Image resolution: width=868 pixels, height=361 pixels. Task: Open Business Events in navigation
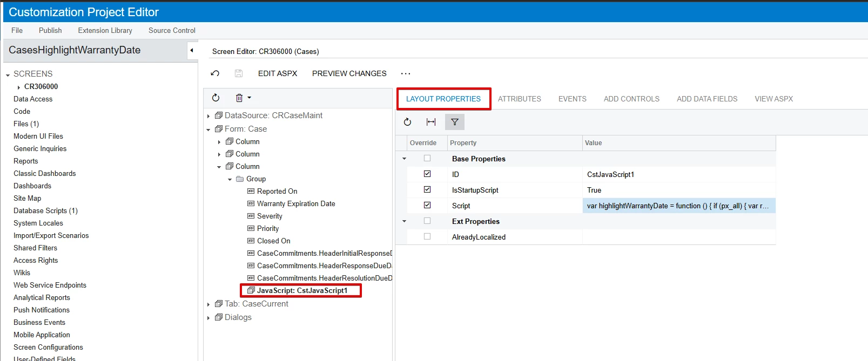pyautogui.click(x=39, y=323)
